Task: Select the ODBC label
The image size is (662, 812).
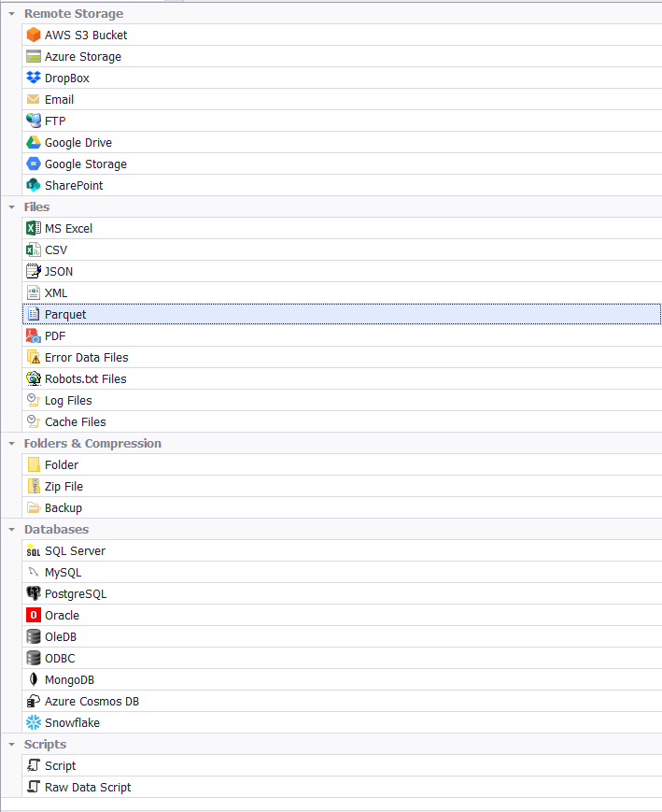Action: coord(60,658)
